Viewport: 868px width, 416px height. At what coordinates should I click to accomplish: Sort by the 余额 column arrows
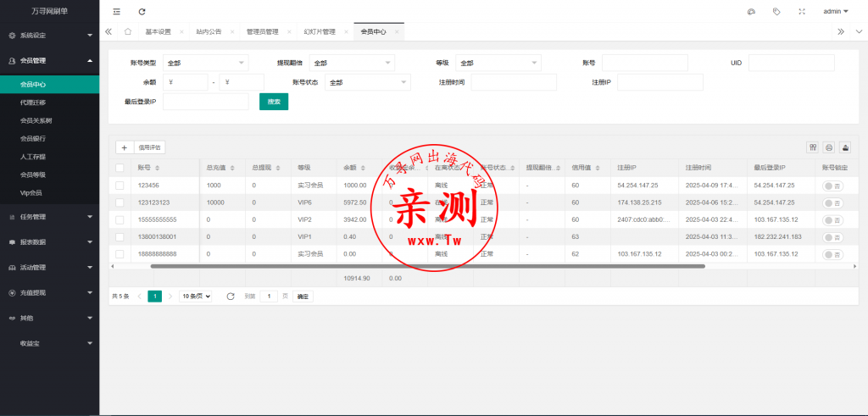click(363, 168)
